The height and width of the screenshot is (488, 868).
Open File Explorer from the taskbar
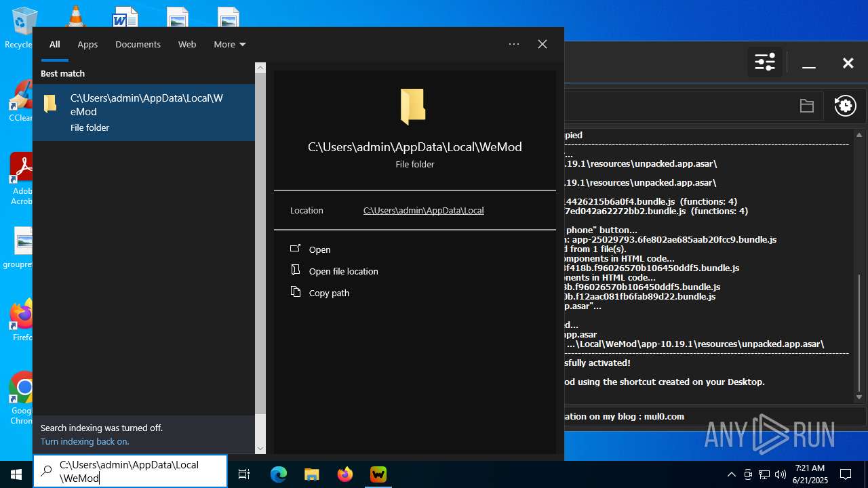point(312,474)
